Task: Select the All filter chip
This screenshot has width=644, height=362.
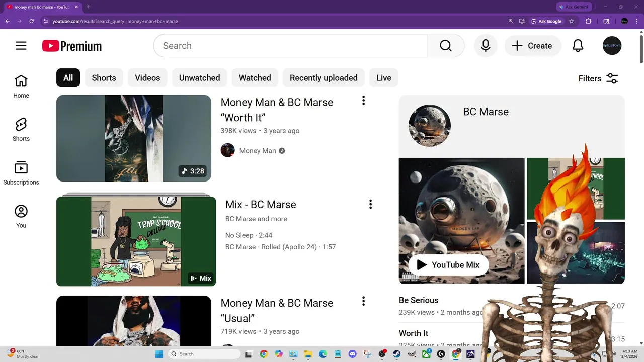Action: [x=68, y=78]
